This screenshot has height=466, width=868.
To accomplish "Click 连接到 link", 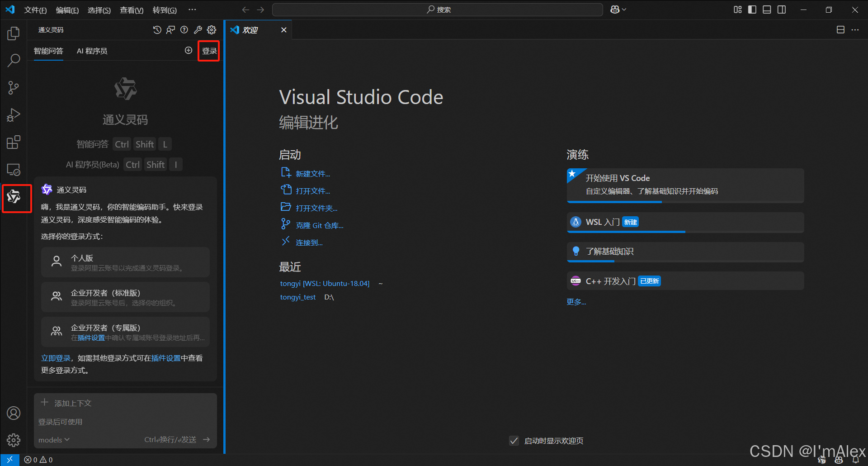I will pyautogui.click(x=309, y=243).
